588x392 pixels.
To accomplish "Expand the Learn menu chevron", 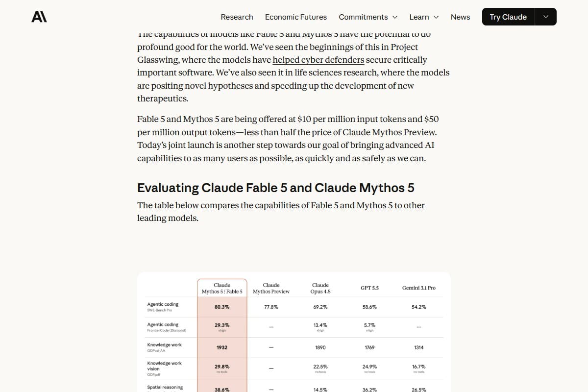I will [x=436, y=17].
